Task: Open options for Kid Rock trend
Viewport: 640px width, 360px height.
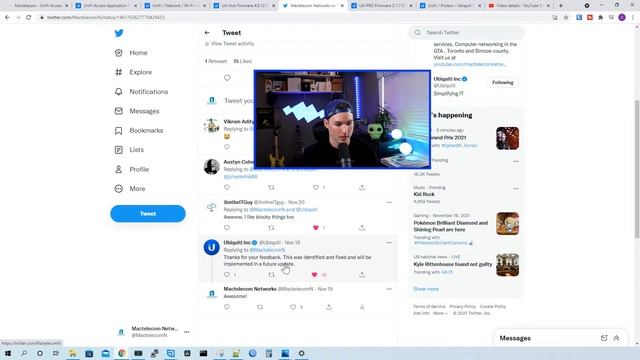Action: click(x=516, y=189)
